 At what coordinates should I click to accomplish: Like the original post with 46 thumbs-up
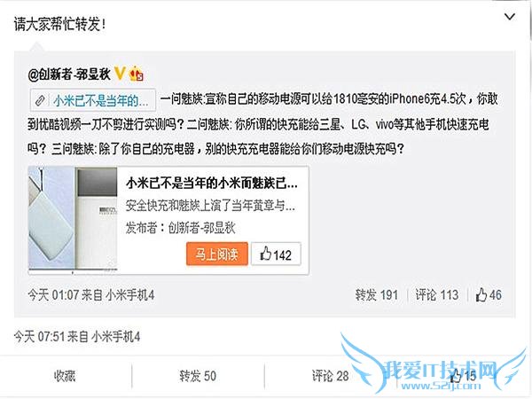[489, 295]
